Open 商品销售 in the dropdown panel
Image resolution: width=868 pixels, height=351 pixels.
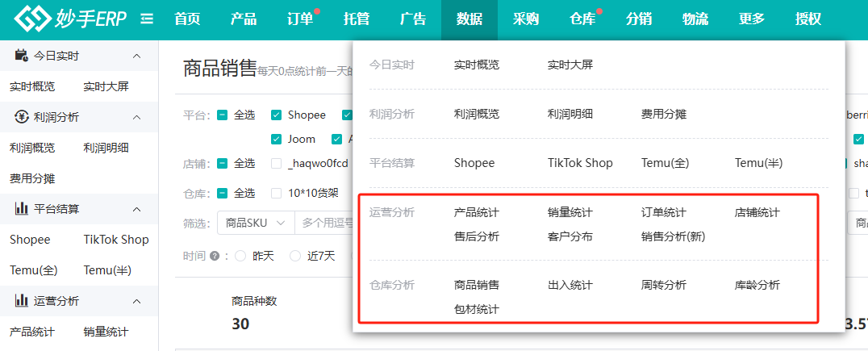(477, 285)
